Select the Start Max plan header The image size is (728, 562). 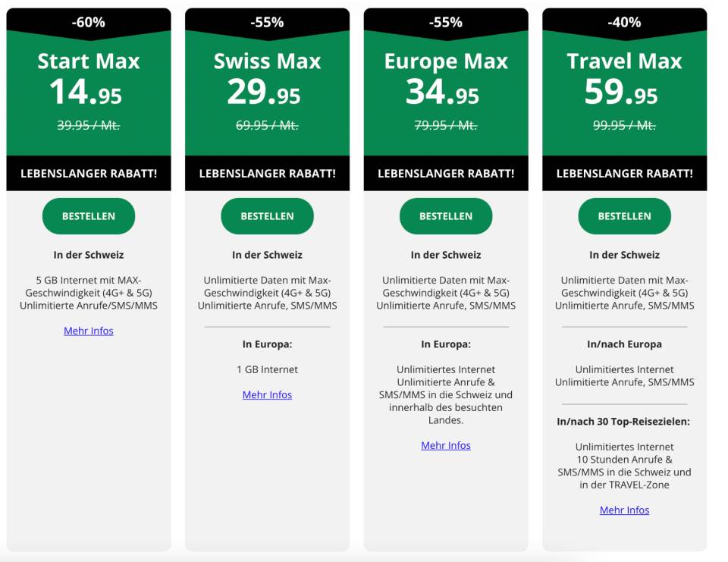pos(89,61)
